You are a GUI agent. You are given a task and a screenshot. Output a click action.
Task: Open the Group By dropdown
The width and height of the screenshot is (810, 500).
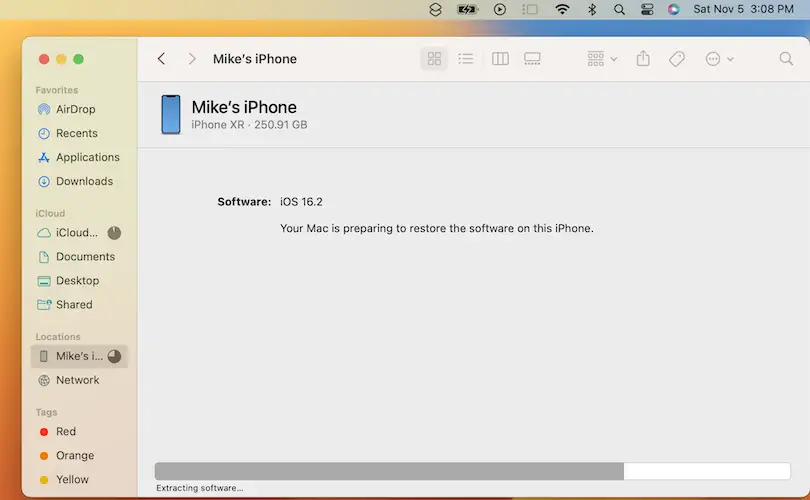click(602, 59)
